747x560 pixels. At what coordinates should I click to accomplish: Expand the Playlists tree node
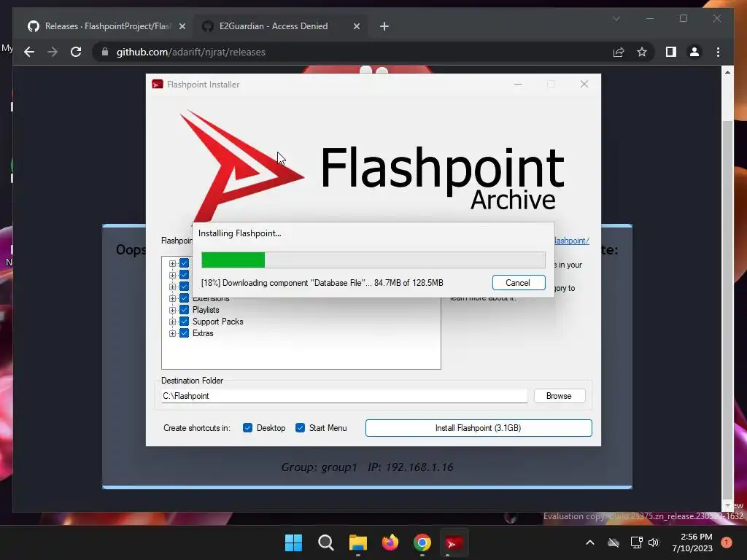tap(172, 310)
